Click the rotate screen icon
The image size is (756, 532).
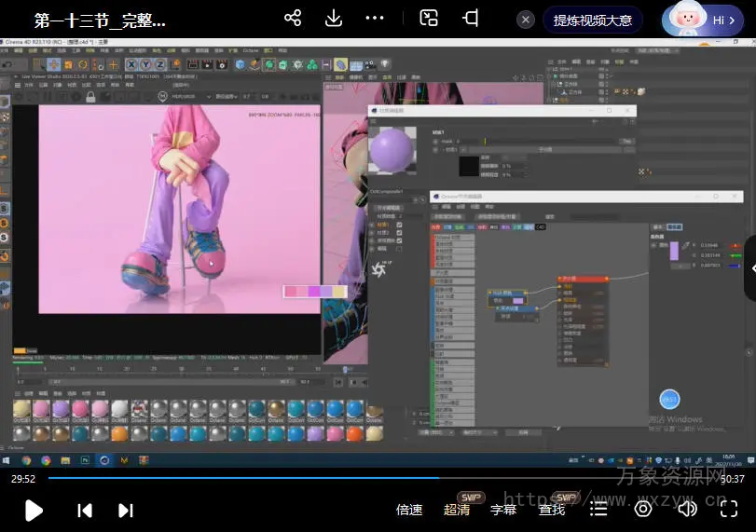pos(472,19)
